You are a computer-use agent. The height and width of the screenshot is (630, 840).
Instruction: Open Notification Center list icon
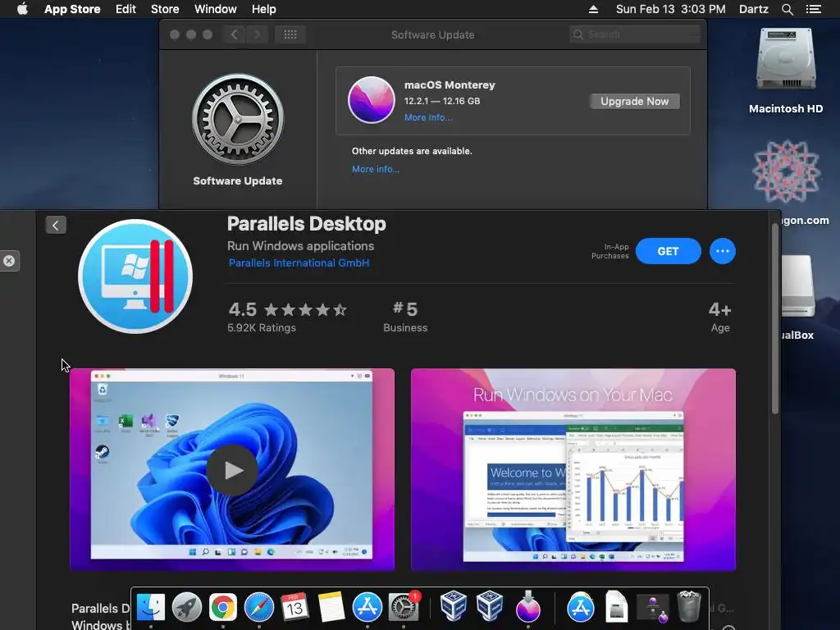pyautogui.click(x=813, y=9)
